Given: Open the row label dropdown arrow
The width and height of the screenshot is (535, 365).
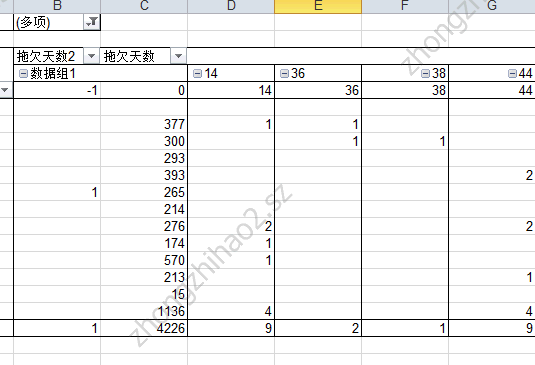Looking at the screenshot, I should point(5,90).
